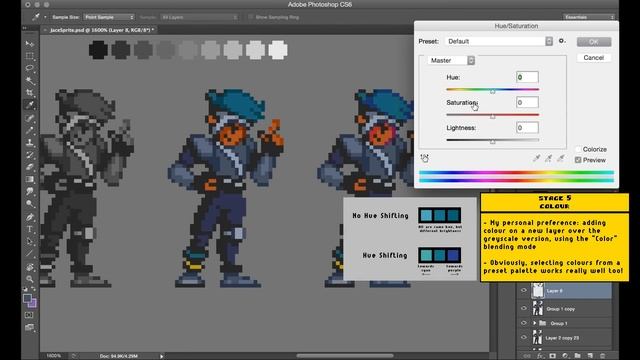This screenshot has height=360, width=640.
Task: Click the background color swatch
Action: point(33,303)
